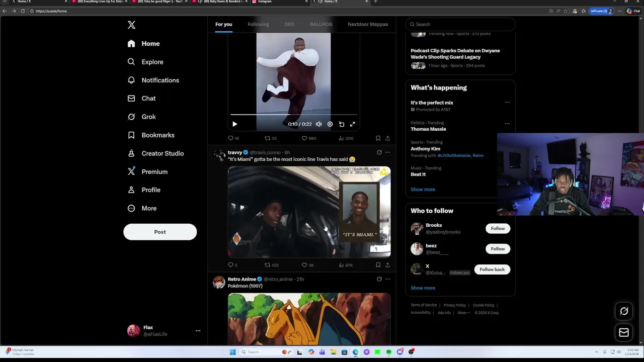The width and height of the screenshot is (644, 362).
Task: Open Retro Anime profile name
Action: pos(242,279)
